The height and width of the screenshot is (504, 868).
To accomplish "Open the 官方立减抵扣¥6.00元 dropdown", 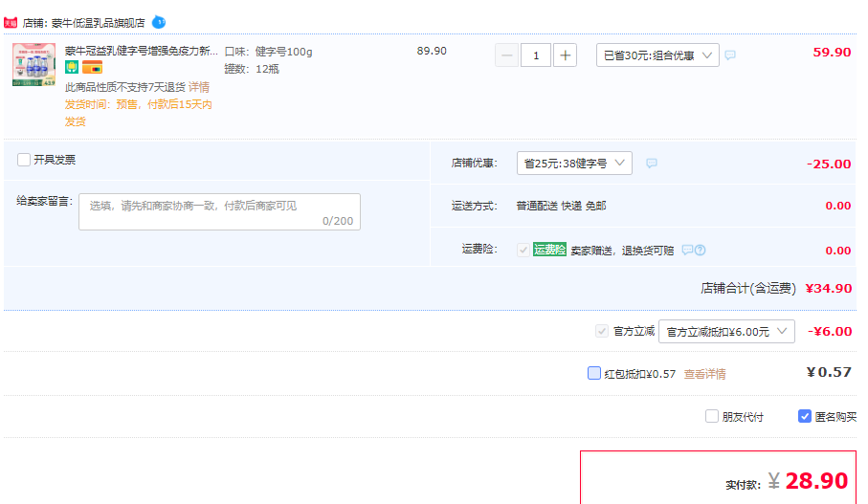I will pos(726,332).
